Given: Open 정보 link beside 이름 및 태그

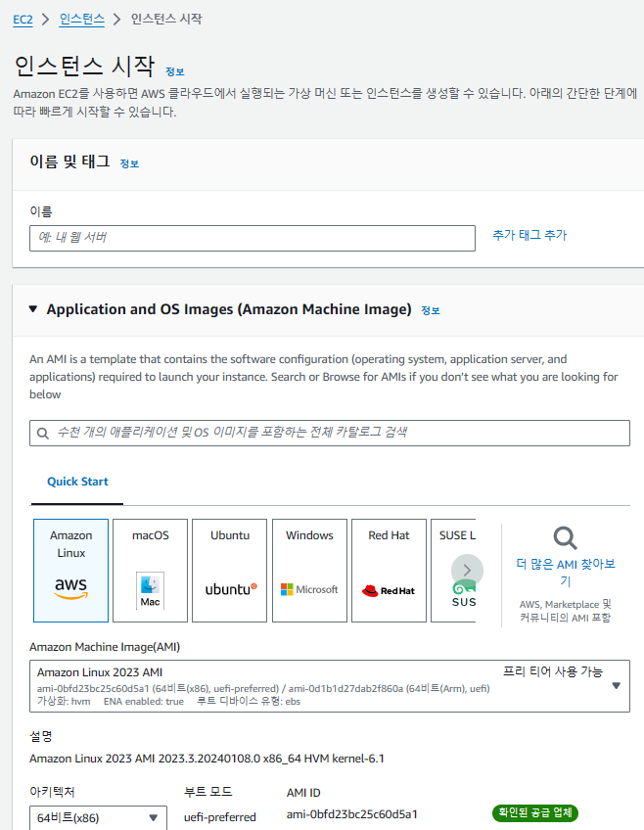Looking at the screenshot, I should tap(129, 163).
